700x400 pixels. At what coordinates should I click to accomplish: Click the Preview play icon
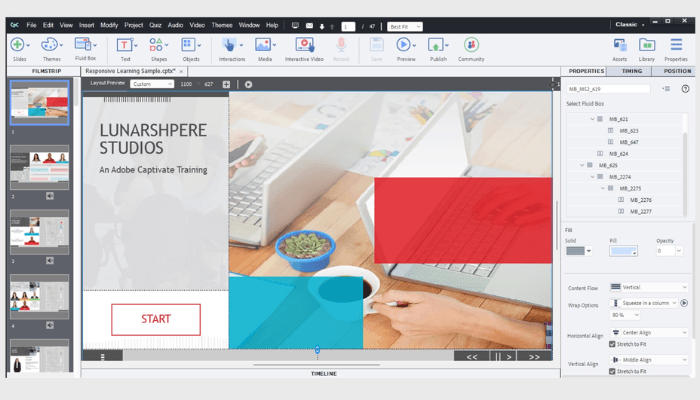(403, 45)
